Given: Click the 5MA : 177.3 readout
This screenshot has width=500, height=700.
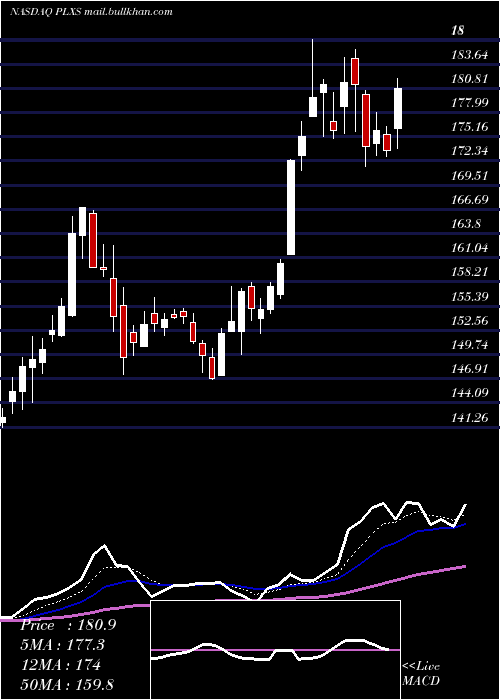Looking at the screenshot, I should pyautogui.click(x=62, y=645).
